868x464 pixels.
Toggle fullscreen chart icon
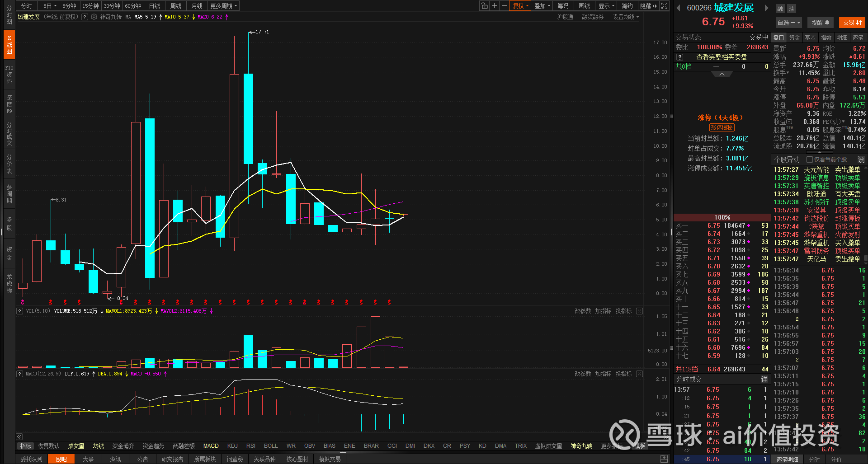tap(664, 6)
